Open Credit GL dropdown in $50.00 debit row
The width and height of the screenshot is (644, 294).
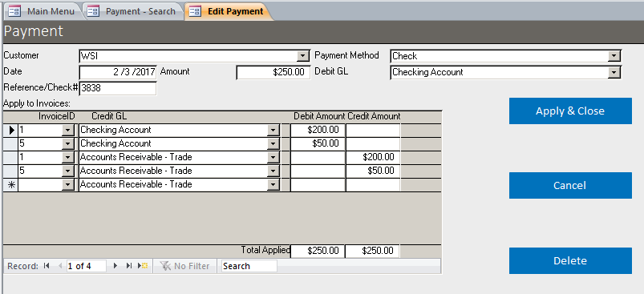273,144
